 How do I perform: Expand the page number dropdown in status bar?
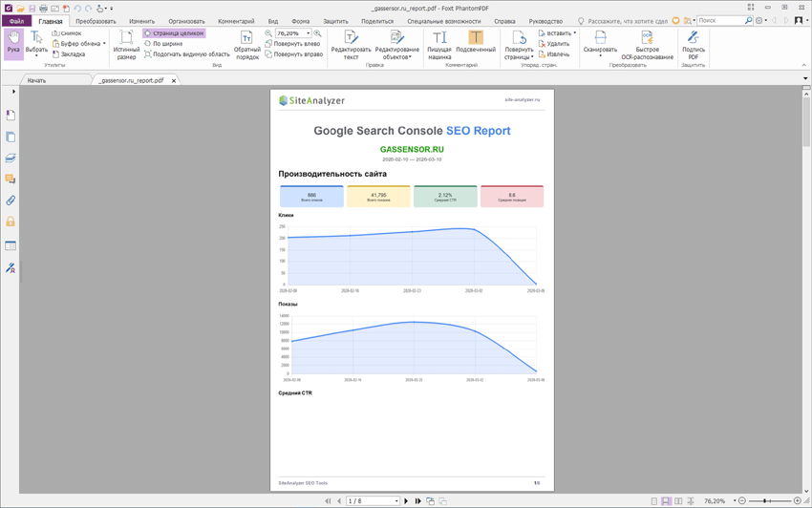pyautogui.click(x=395, y=500)
